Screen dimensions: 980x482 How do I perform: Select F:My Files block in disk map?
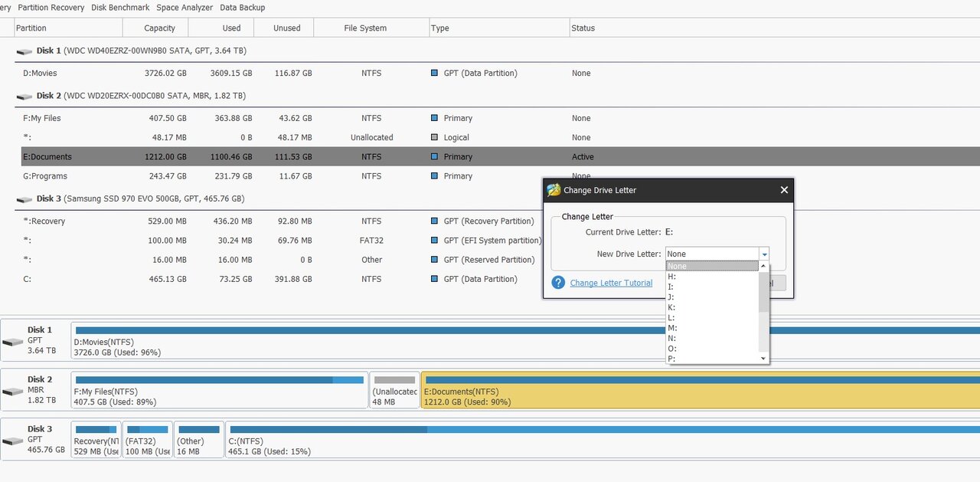click(x=220, y=391)
